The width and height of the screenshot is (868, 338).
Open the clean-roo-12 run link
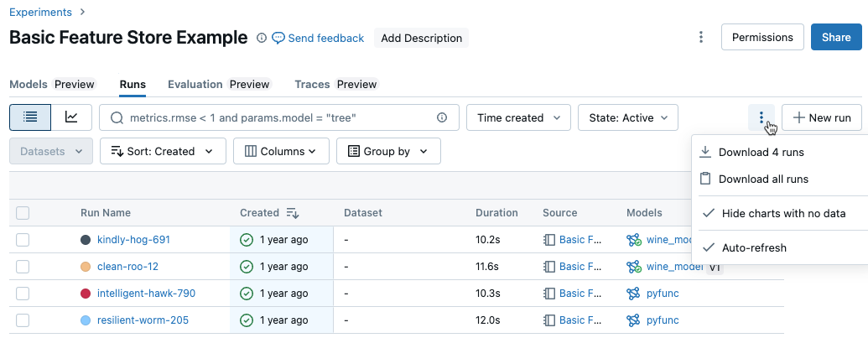(127, 267)
